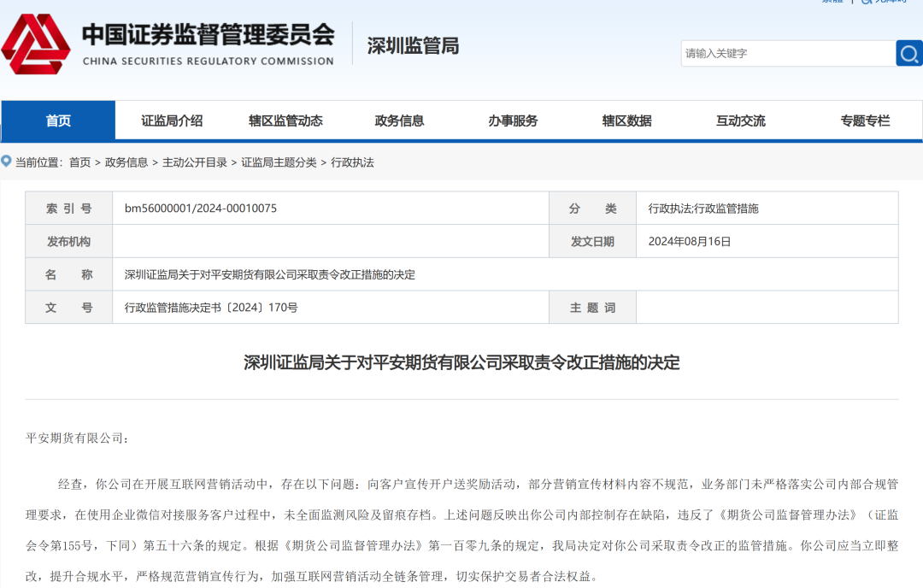
Task: Click the 中国证券监督管理委员会 site title
Action: coord(209,35)
